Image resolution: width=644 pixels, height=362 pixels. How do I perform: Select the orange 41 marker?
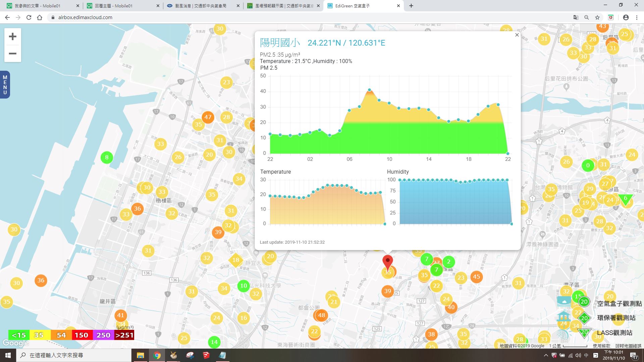120,315
